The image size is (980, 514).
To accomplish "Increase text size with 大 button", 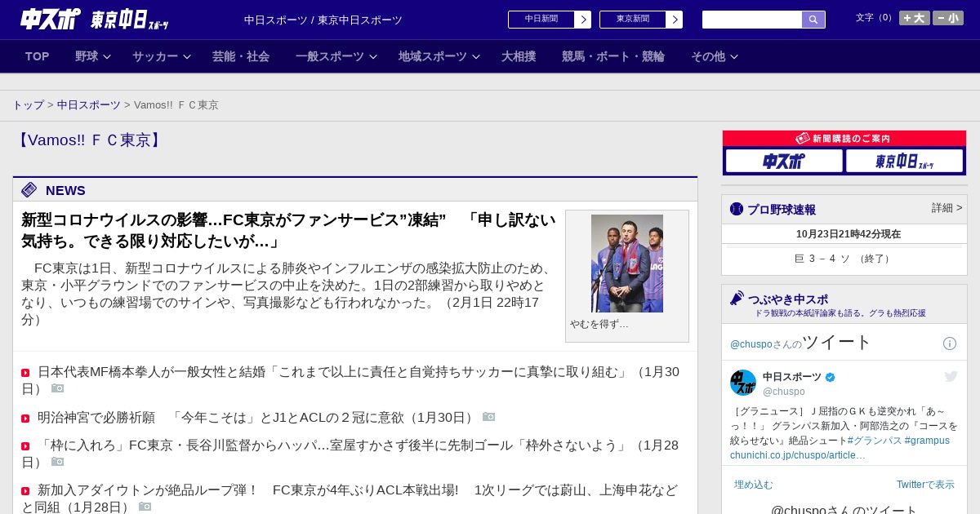I will 915,18.
